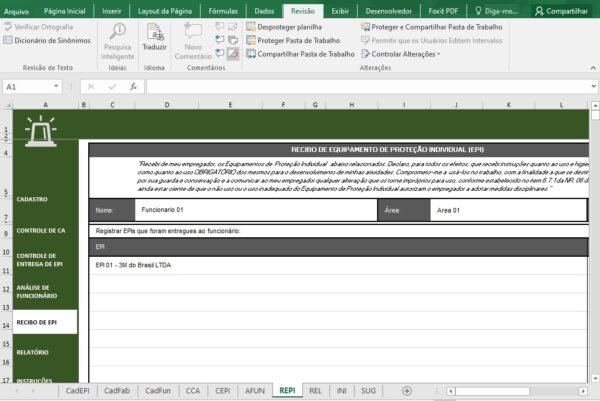Click Compartilhar Pasta de Trabalho

pos(301,54)
